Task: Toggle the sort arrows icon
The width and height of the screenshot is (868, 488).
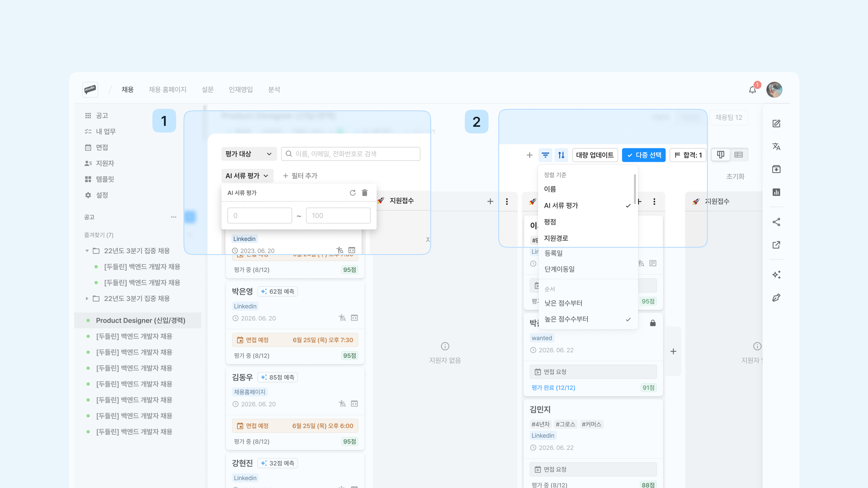Action: [561, 155]
